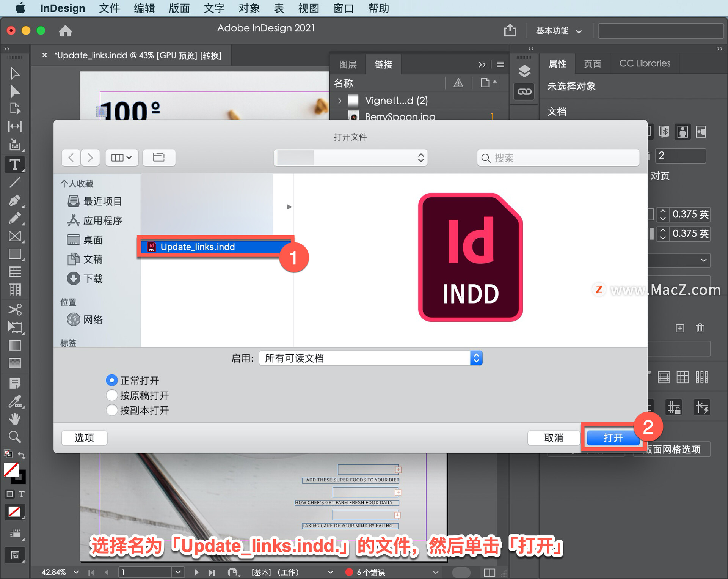Open the 启用 file type dropdown
The image size is (728, 579).
pos(370,358)
